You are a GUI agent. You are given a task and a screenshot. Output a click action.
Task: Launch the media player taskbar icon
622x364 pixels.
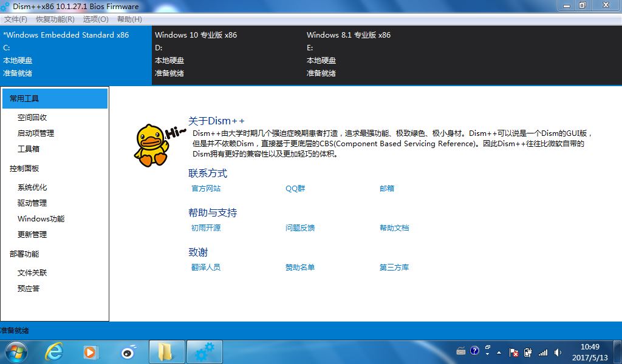(x=90, y=352)
